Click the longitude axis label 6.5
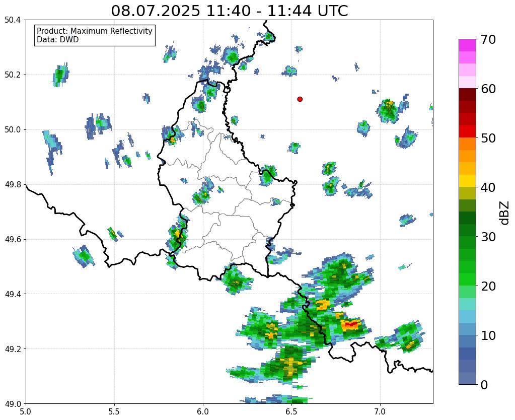Image resolution: width=515 pixels, height=420 pixels. click(x=291, y=411)
